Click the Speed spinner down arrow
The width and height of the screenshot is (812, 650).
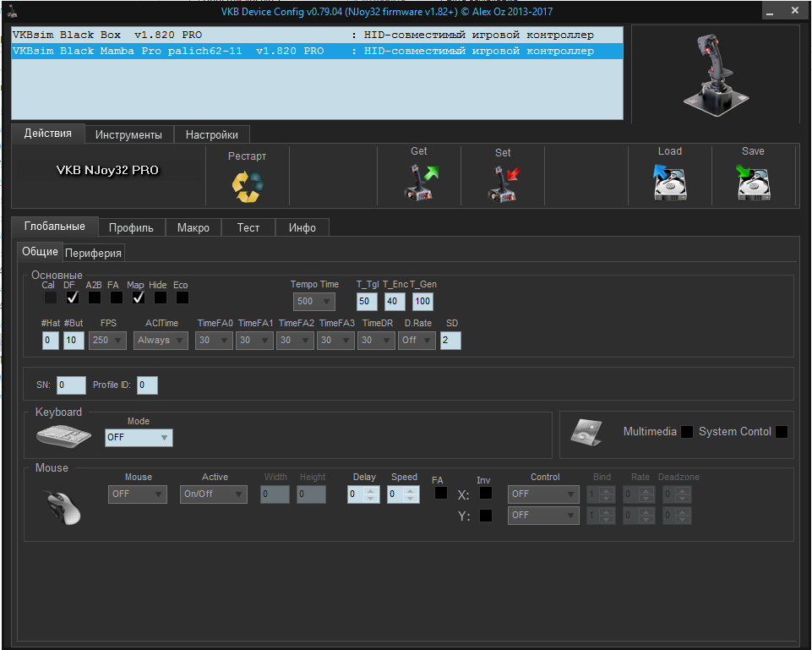[x=410, y=498]
